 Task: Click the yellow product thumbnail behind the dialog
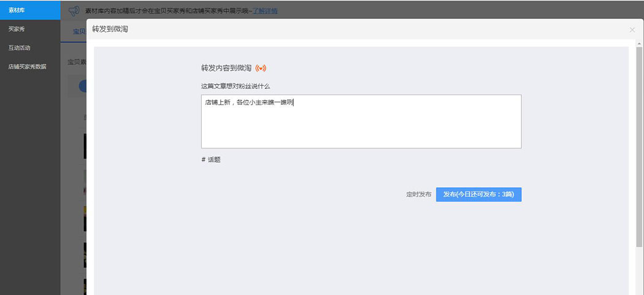tap(85, 219)
